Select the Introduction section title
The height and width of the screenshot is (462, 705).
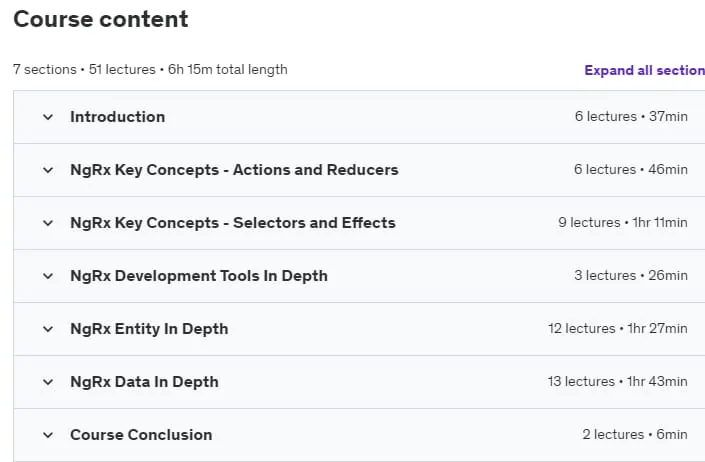coord(118,117)
